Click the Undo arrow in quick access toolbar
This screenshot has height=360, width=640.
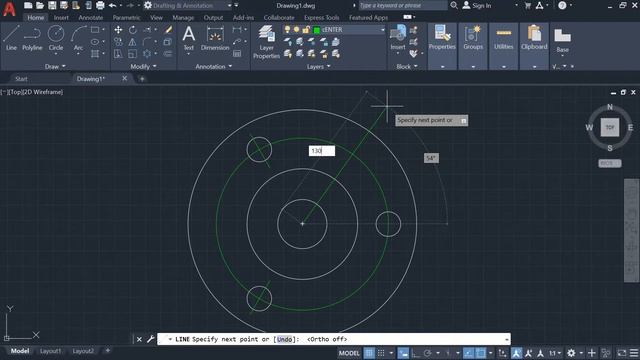[112, 6]
